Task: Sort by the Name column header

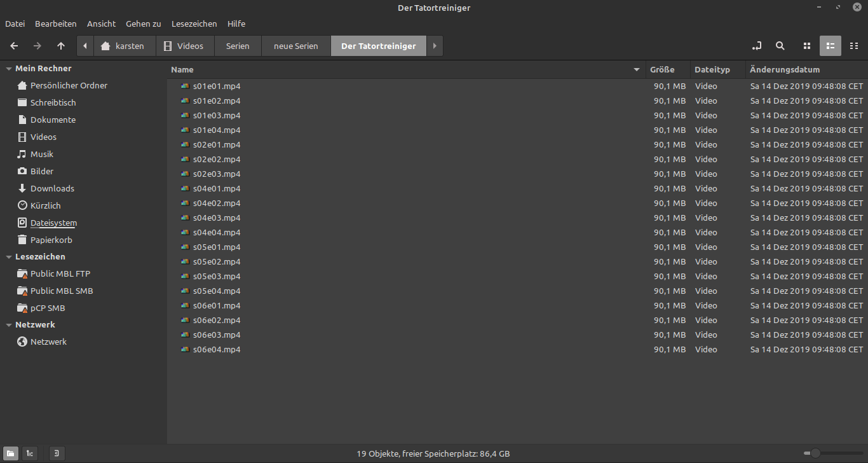Action: click(405, 70)
